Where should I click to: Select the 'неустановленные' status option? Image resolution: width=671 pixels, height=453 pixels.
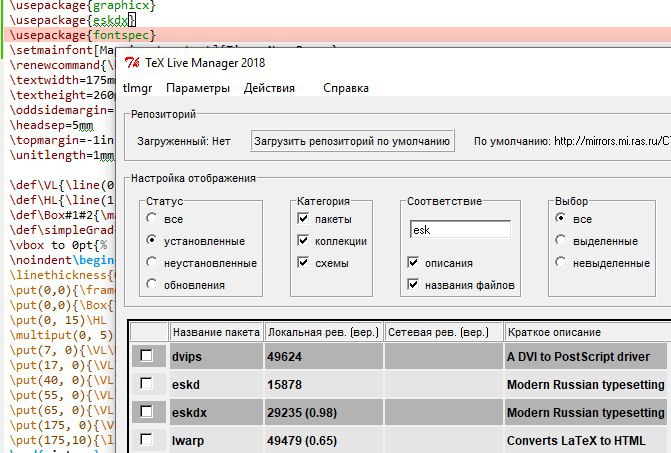pos(151,262)
